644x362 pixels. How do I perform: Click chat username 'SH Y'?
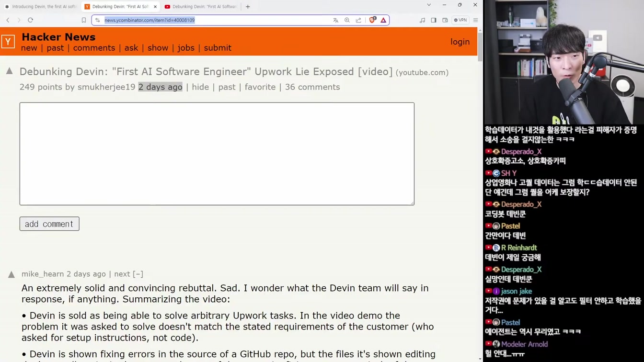click(x=509, y=173)
